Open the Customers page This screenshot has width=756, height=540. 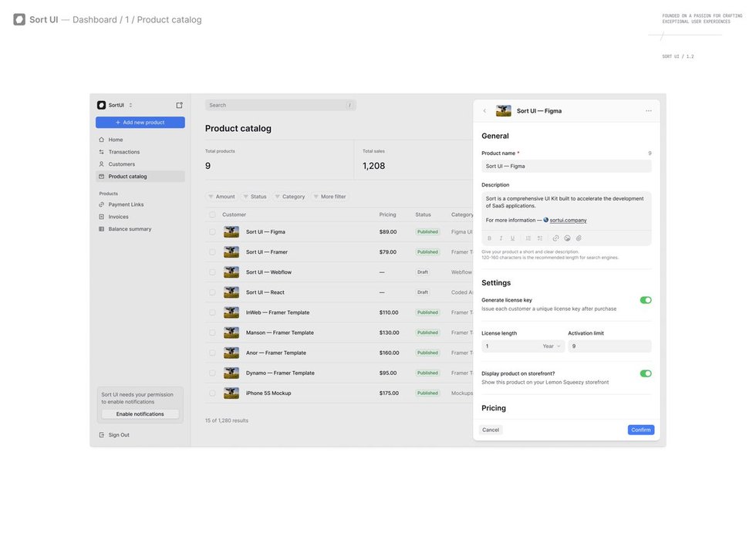click(140, 164)
